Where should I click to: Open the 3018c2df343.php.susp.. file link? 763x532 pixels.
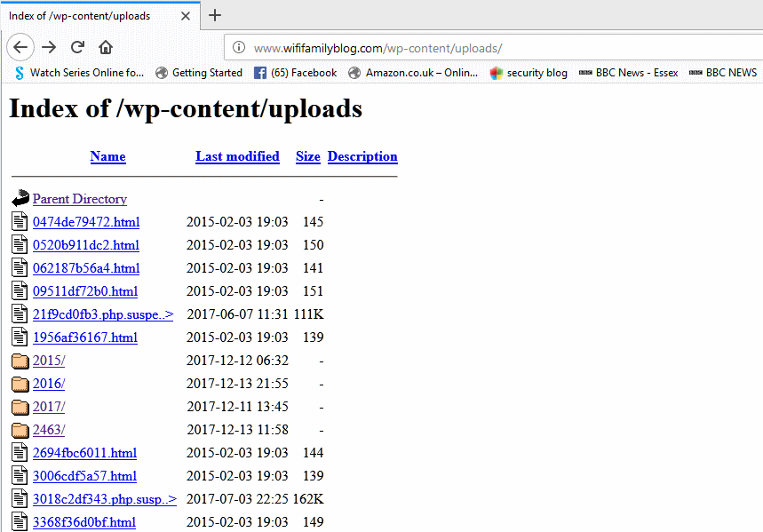point(105,499)
